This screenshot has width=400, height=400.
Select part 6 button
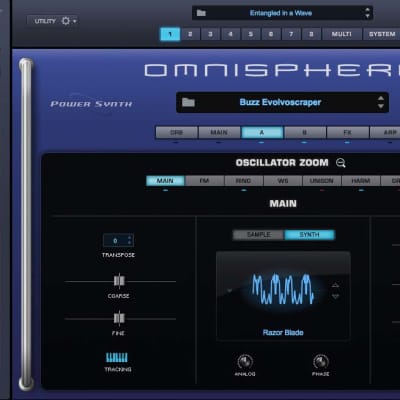(271, 34)
